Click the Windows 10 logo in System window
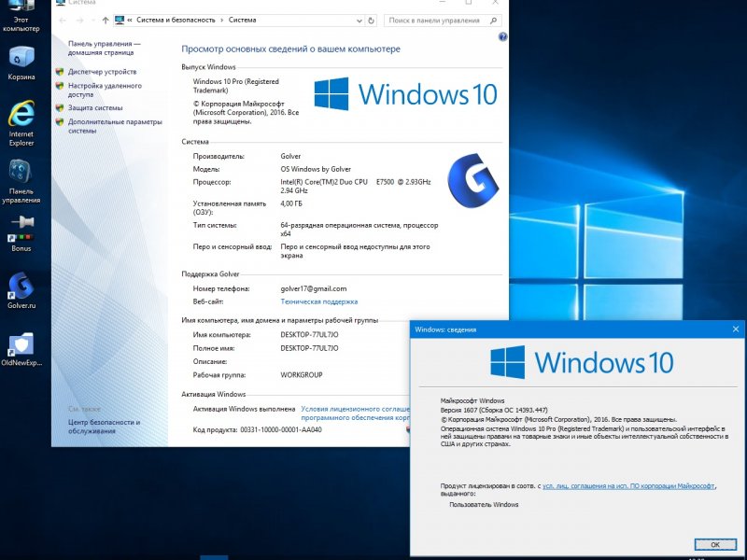 tap(405, 94)
